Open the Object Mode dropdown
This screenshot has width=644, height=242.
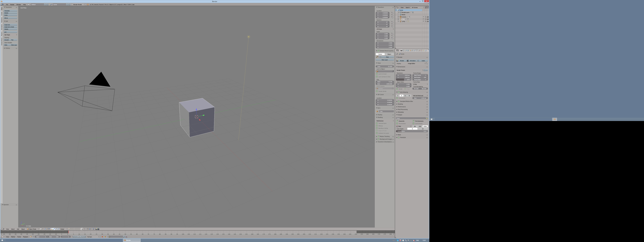click(33, 229)
